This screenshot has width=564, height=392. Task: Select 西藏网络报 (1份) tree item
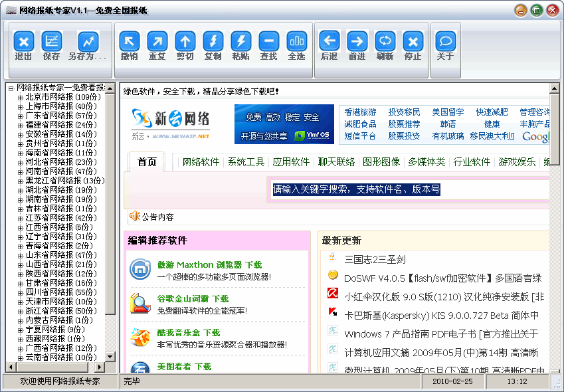(55, 339)
